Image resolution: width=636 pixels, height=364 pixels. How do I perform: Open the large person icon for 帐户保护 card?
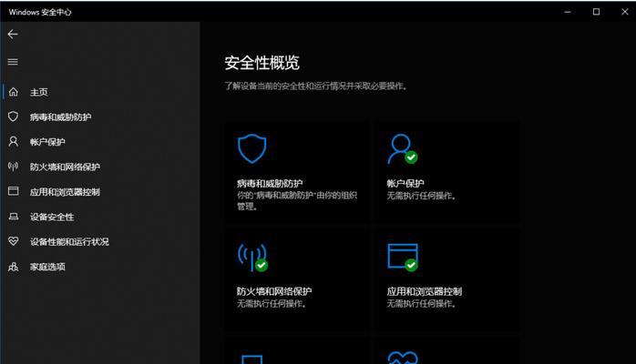pyautogui.click(x=403, y=148)
